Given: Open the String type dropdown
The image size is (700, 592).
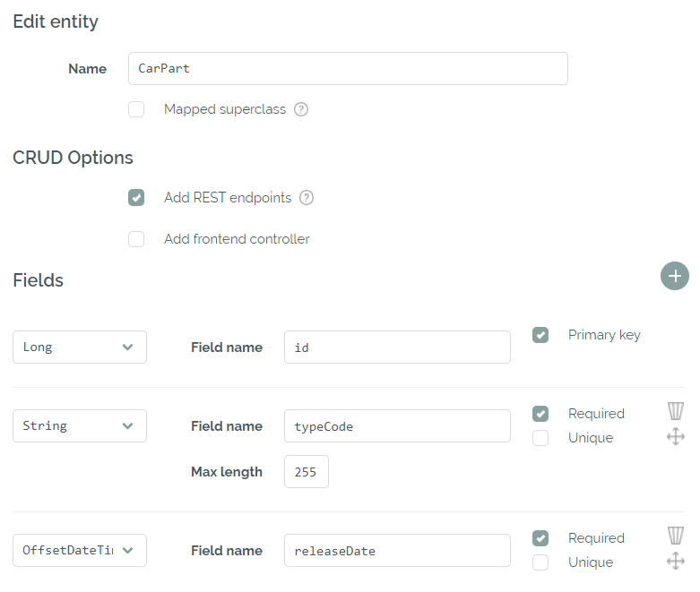Looking at the screenshot, I should tap(80, 426).
